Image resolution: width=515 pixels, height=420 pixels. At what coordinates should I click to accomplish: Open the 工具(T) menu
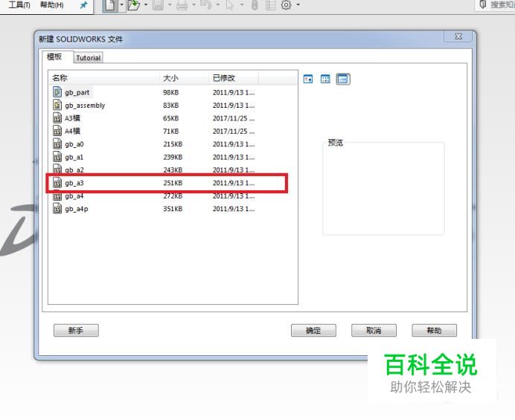pyautogui.click(x=19, y=5)
